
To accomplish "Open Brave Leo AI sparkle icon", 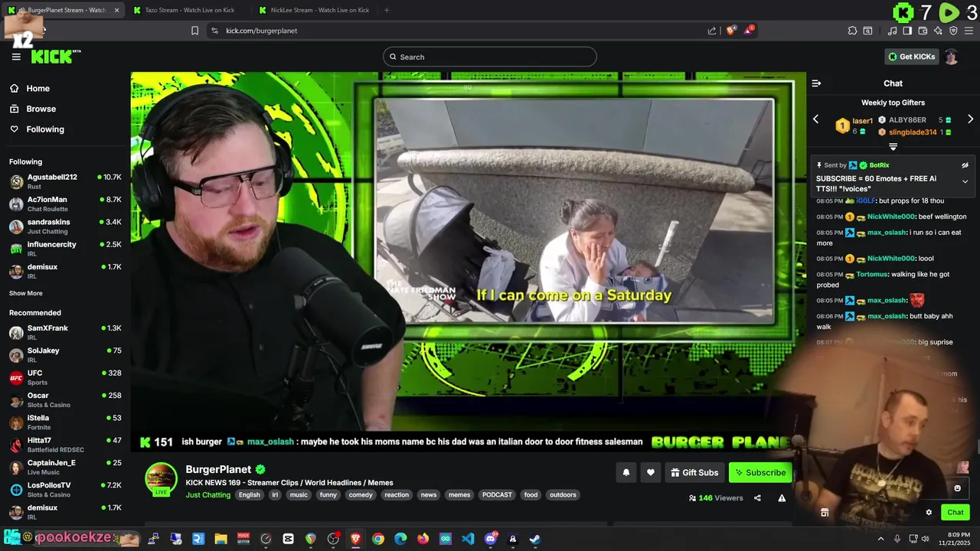I will (x=938, y=31).
